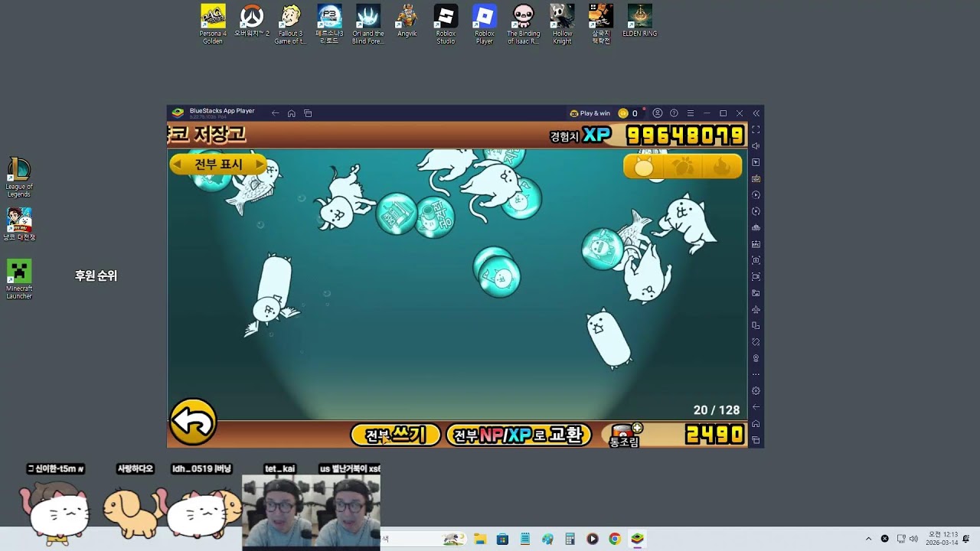Click the left arrow on 전부 표시 filter
This screenshot has height=551, width=980.
(178, 165)
